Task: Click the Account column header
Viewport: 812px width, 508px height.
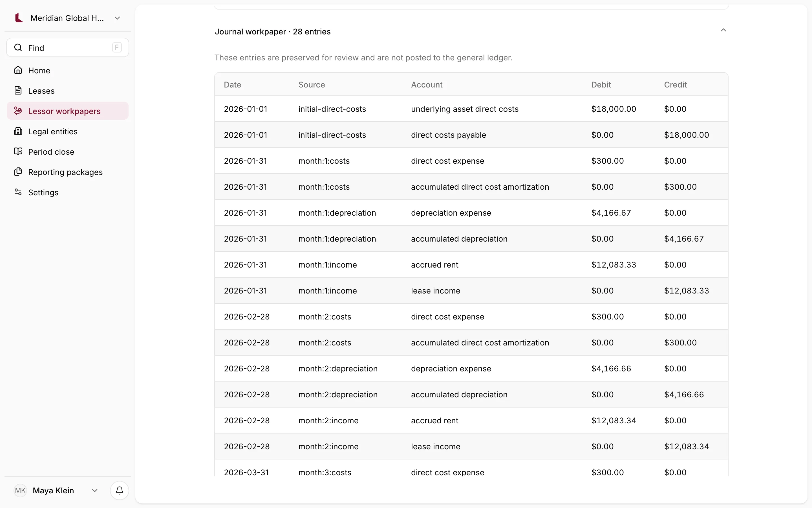Action: pyautogui.click(x=427, y=85)
